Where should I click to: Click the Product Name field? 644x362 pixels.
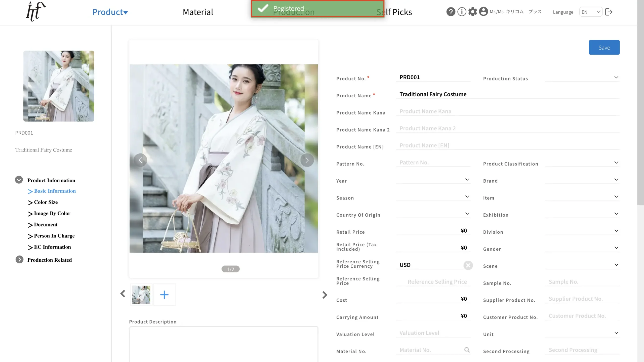pos(508,94)
